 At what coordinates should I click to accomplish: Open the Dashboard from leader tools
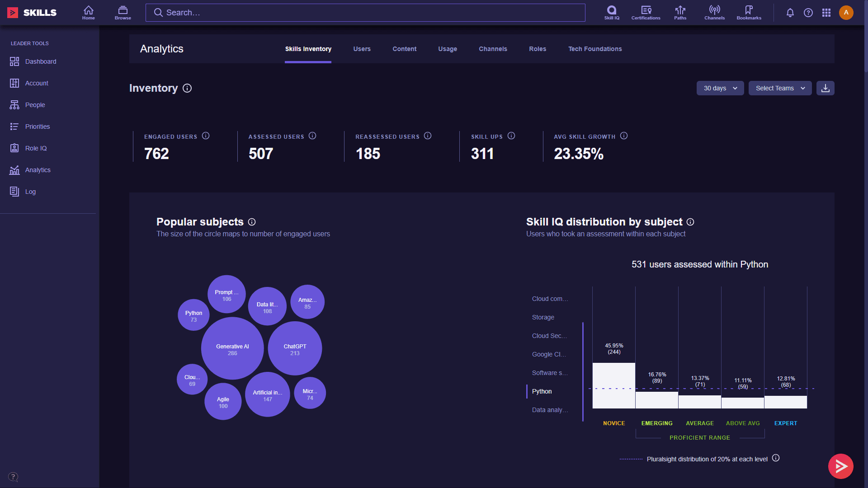(41, 61)
